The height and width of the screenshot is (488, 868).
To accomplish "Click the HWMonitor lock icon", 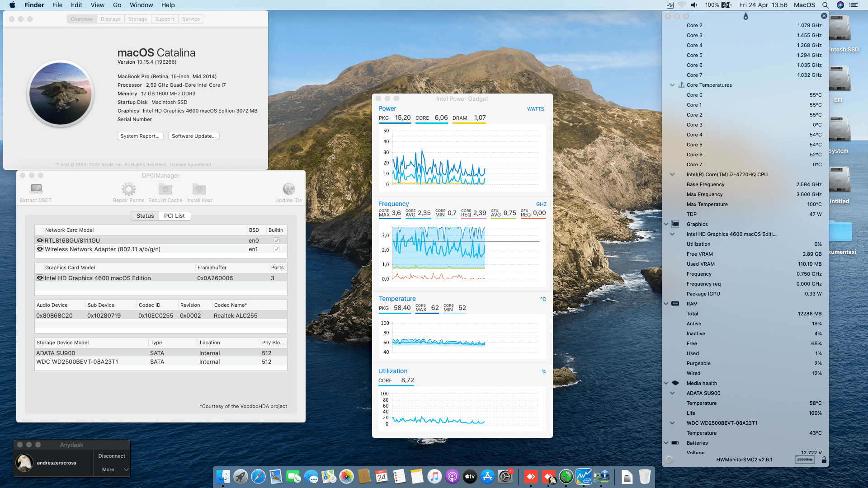I will (824, 460).
